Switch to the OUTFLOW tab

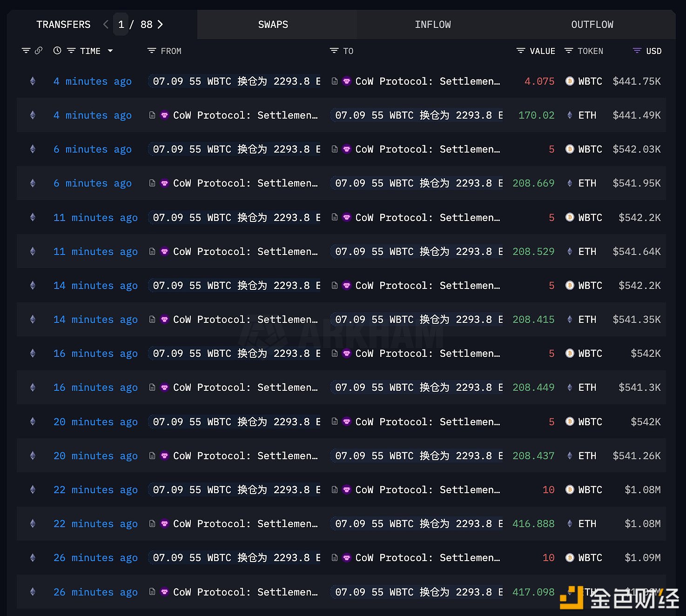click(x=592, y=25)
